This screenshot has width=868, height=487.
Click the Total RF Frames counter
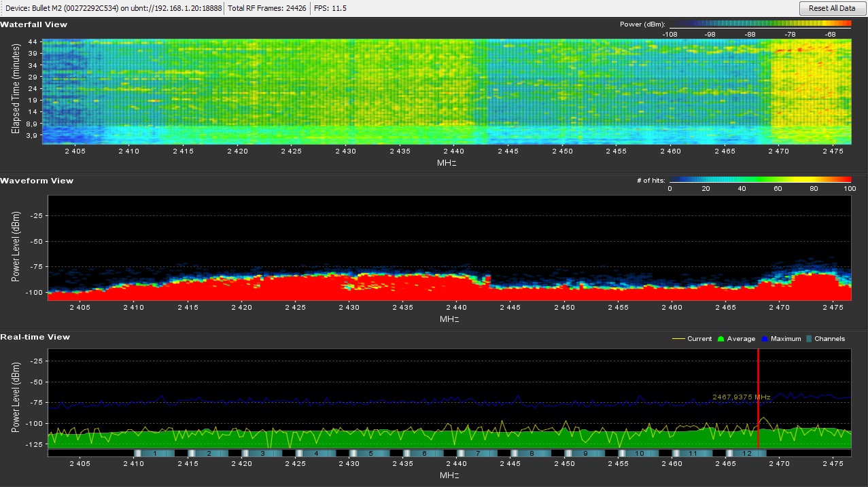(268, 8)
